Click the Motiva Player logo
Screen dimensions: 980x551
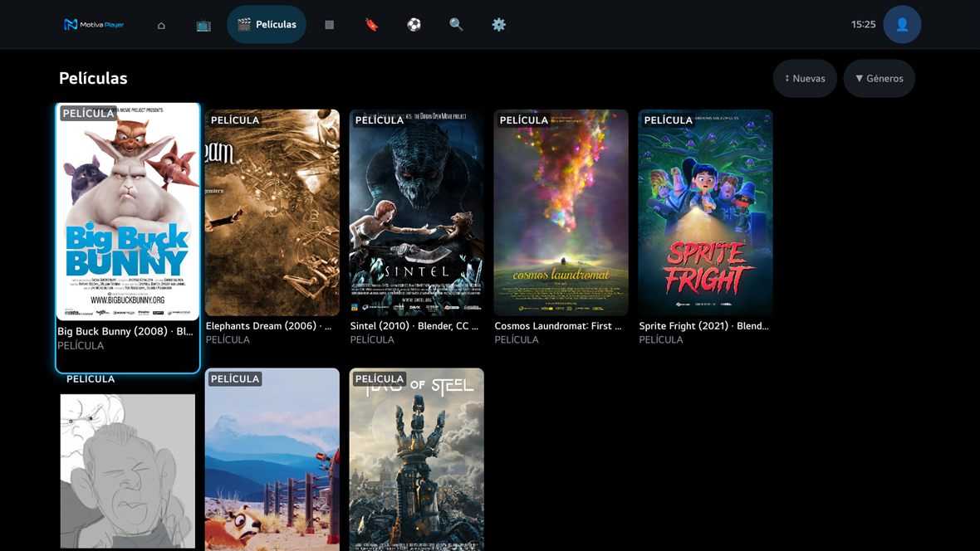[94, 24]
